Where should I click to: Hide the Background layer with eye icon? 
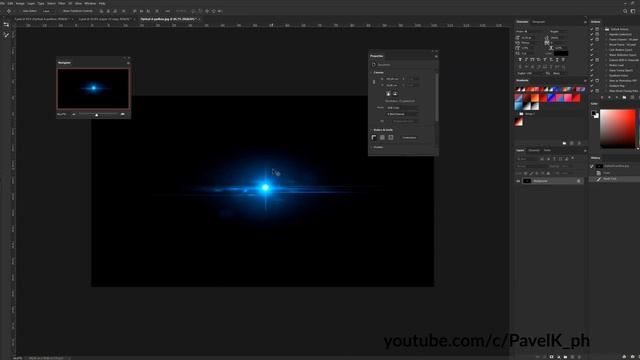pyautogui.click(x=518, y=181)
